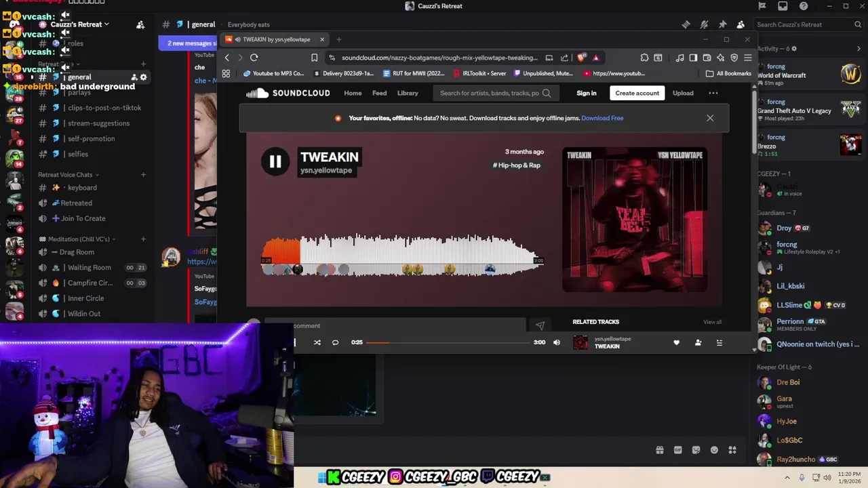Viewport: 868px width, 488px height.
Task: Bookmark the page using the address bar bookmark icon
Action: [314, 58]
